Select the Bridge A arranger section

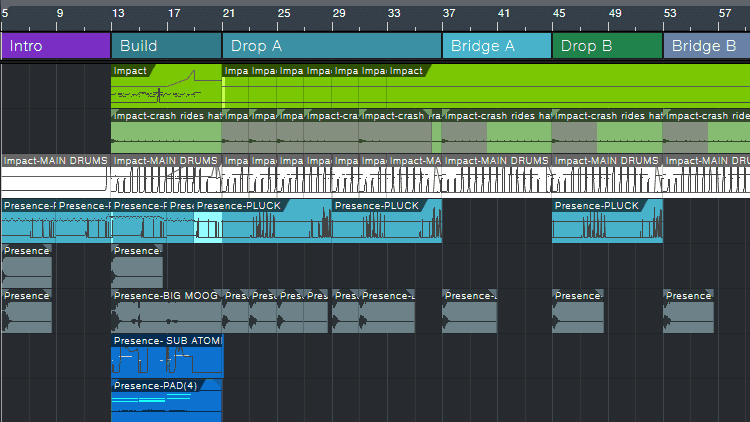point(497,46)
